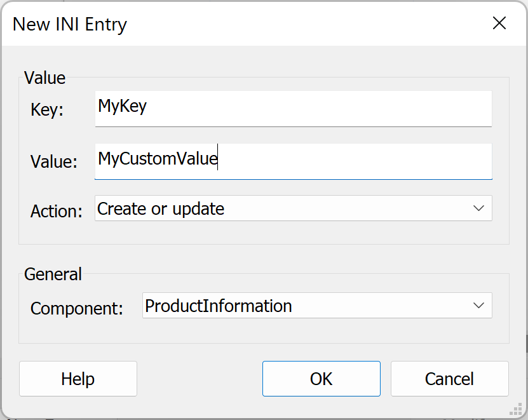Screen dimensions: 528x420
Task: Click into the Key input field
Action: 294,109
